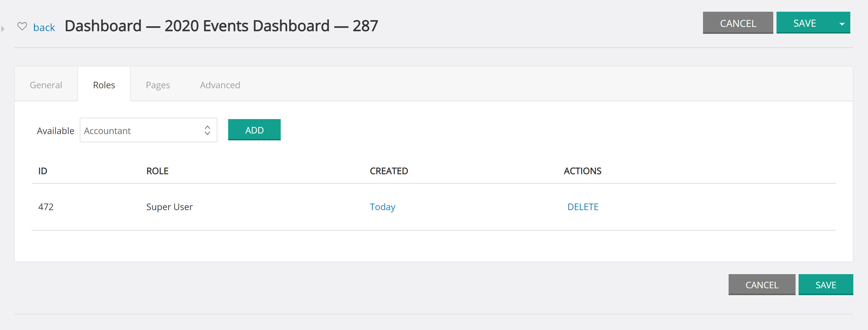Image resolution: width=868 pixels, height=330 pixels.
Task: Click the ADD role button
Action: pos(254,130)
